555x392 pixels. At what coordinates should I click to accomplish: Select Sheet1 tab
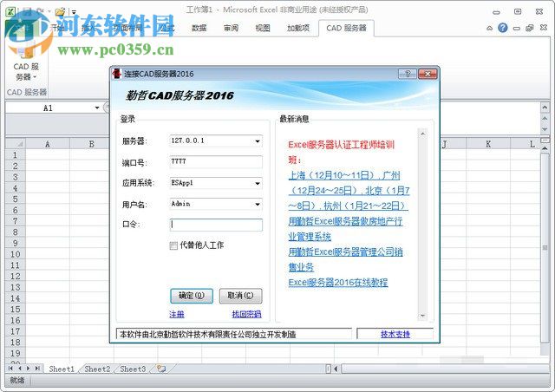click(x=62, y=369)
